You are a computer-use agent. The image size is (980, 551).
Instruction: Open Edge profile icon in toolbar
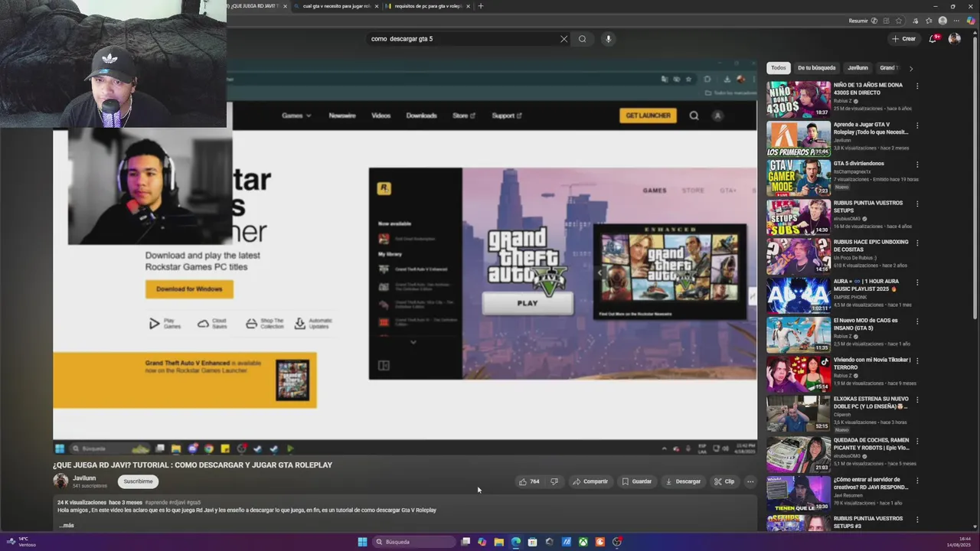click(x=942, y=21)
